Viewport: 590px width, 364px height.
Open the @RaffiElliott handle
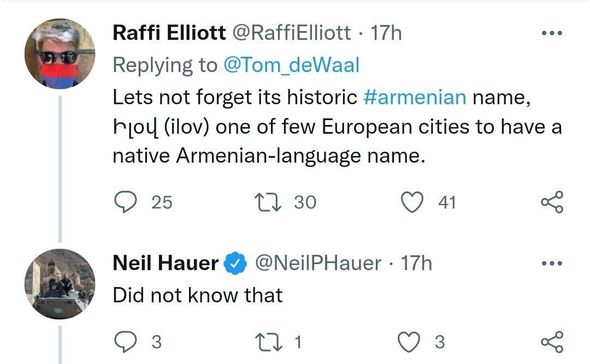(292, 33)
